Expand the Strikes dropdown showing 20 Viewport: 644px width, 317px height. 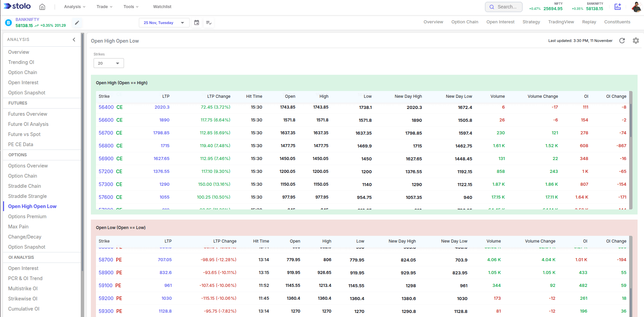click(x=108, y=63)
